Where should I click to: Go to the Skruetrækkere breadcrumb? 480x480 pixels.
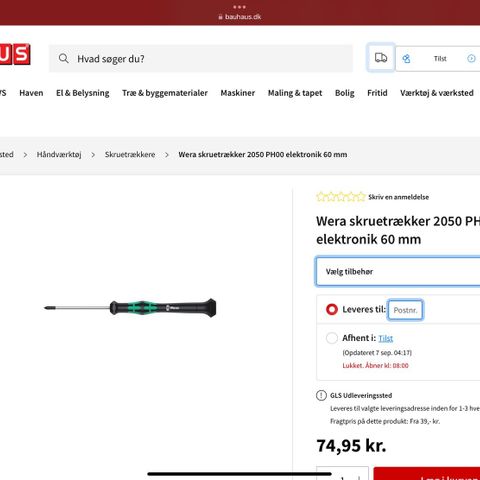130,155
